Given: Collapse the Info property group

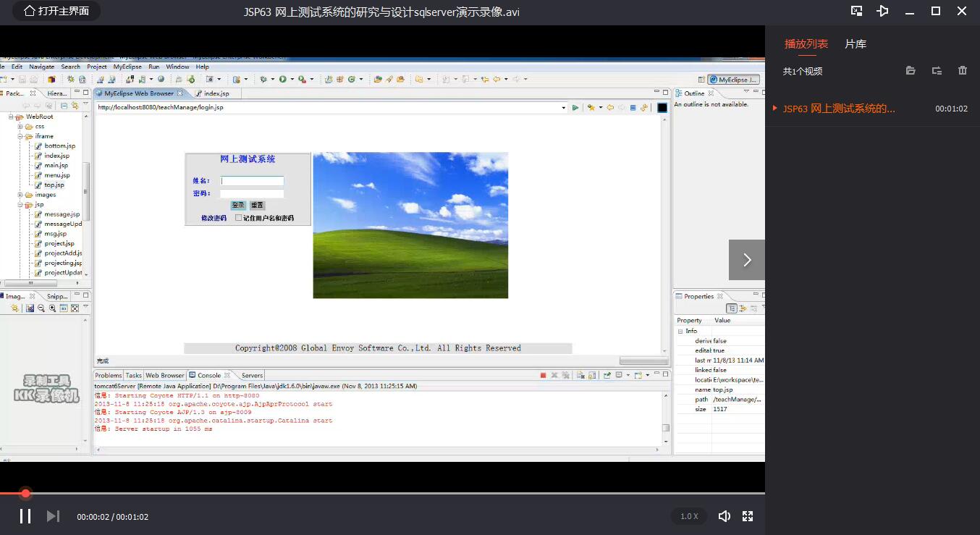Looking at the screenshot, I should coord(680,331).
